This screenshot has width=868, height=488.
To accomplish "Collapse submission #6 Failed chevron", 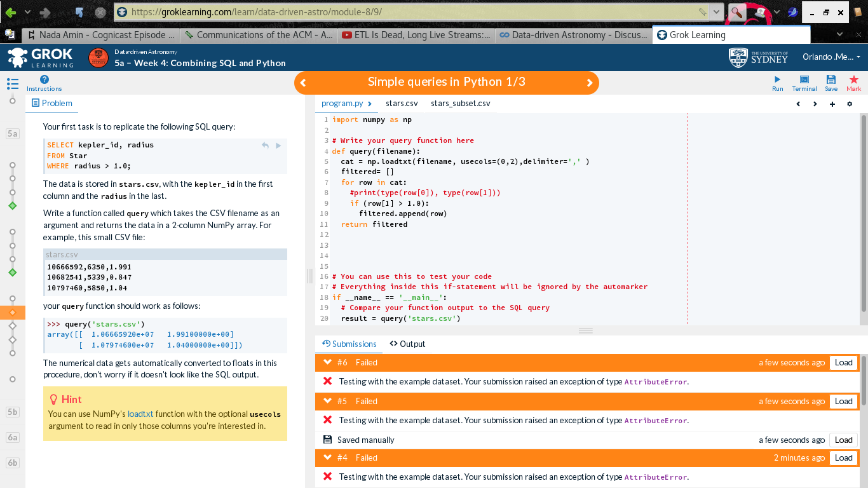I will click(x=328, y=362).
